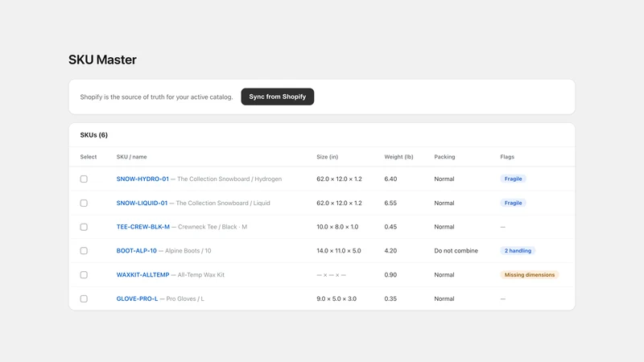Click the All-Temp Wax Kit product name

pyautogui.click(x=200, y=275)
